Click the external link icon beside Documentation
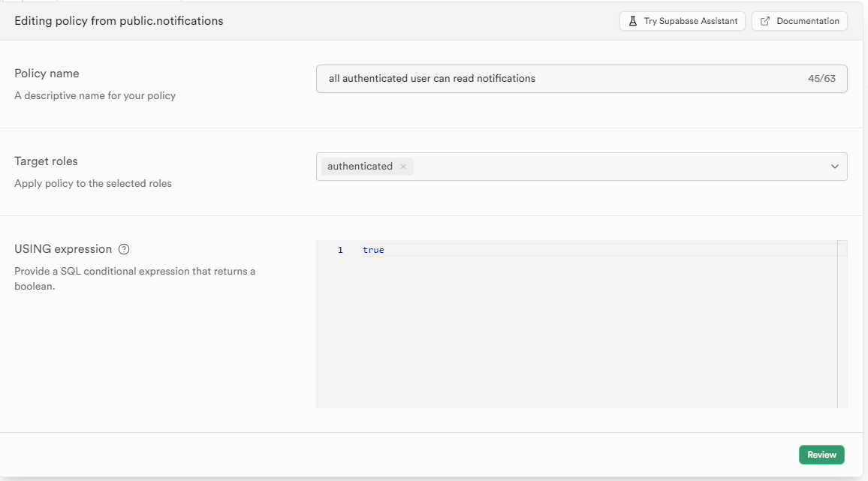 coord(765,21)
